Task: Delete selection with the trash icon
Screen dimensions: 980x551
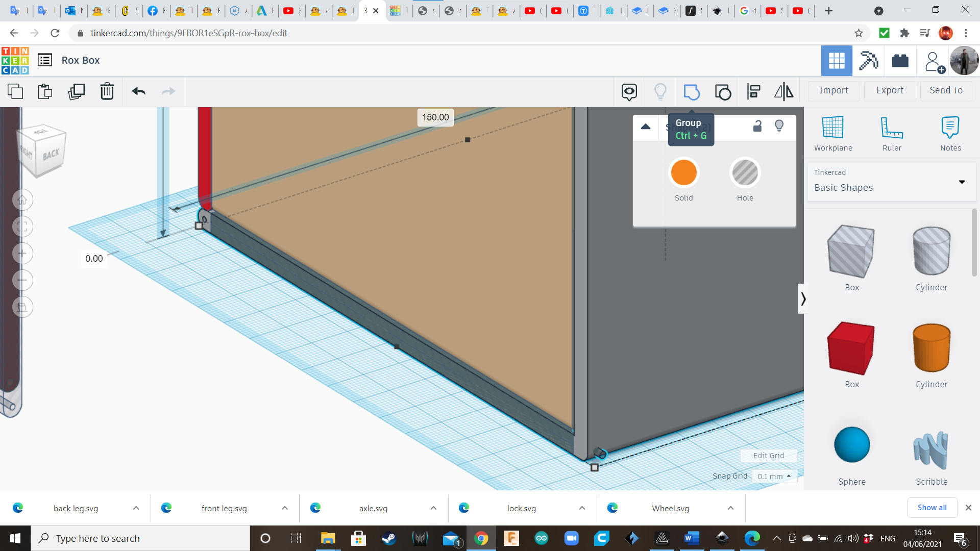Action: (x=107, y=91)
